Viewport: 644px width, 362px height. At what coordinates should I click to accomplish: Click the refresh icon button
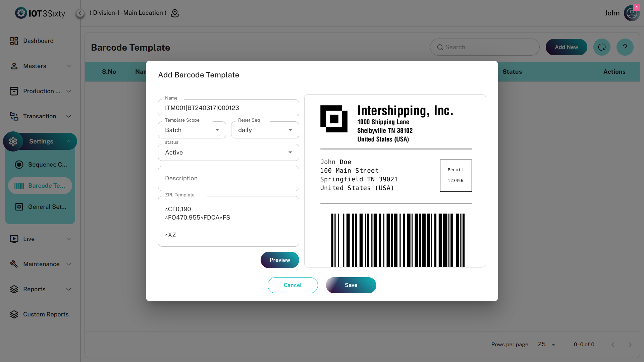[602, 47]
